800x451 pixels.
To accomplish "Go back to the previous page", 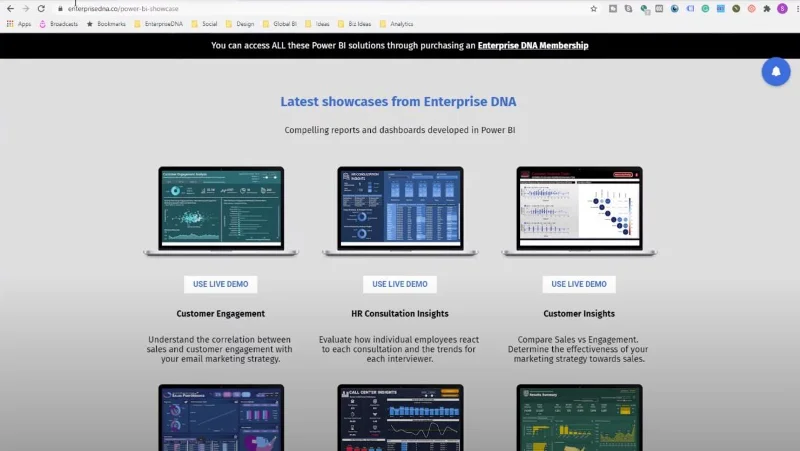I will click(10, 9).
